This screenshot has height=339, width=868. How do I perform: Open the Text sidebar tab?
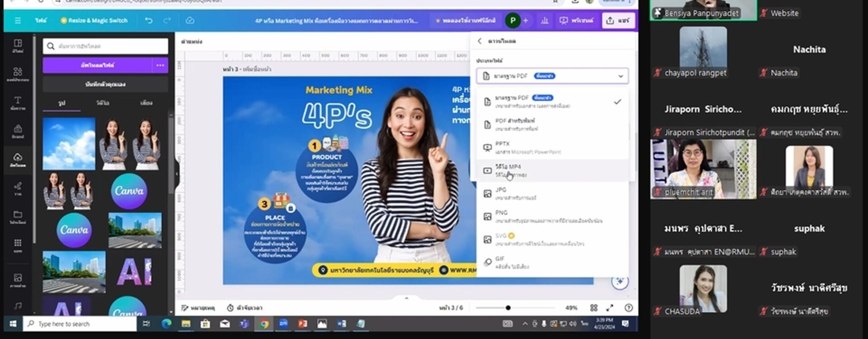point(18,103)
